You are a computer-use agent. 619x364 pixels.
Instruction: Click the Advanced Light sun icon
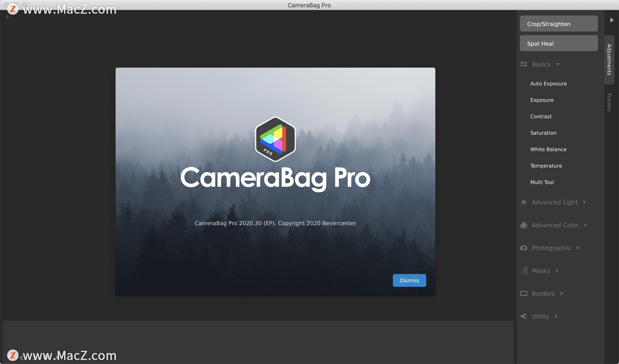point(524,202)
